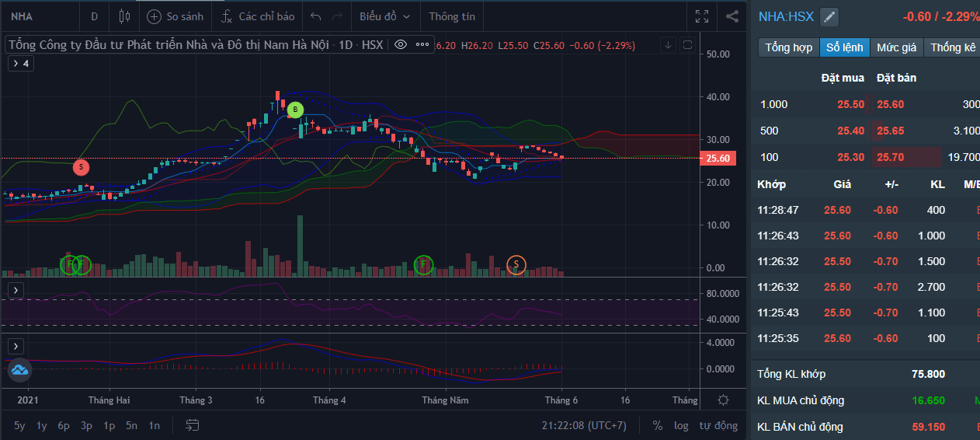Click the green F marker near Tháng Năm
Screen dimensions: 980x440
click(424, 265)
